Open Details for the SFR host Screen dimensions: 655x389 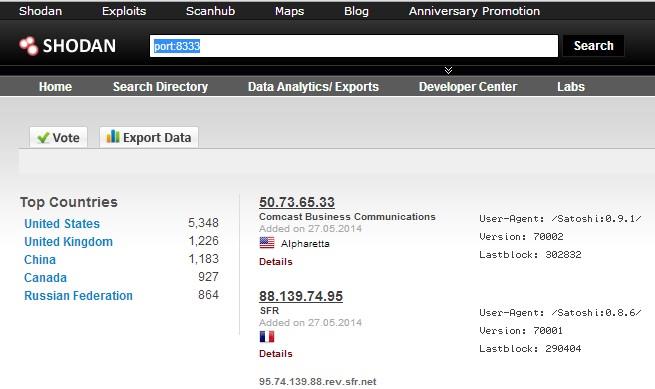(276, 353)
